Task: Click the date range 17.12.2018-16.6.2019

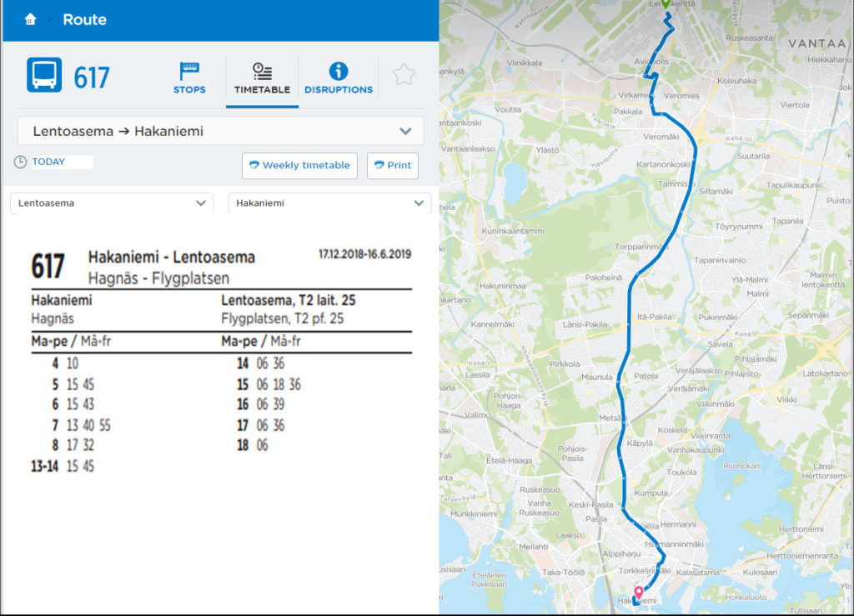Action: pyautogui.click(x=364, y=254)
